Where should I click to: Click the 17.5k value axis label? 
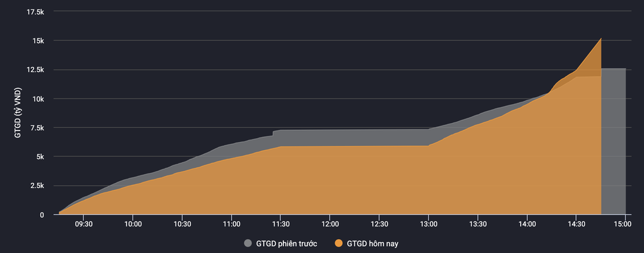click(34, 12)
